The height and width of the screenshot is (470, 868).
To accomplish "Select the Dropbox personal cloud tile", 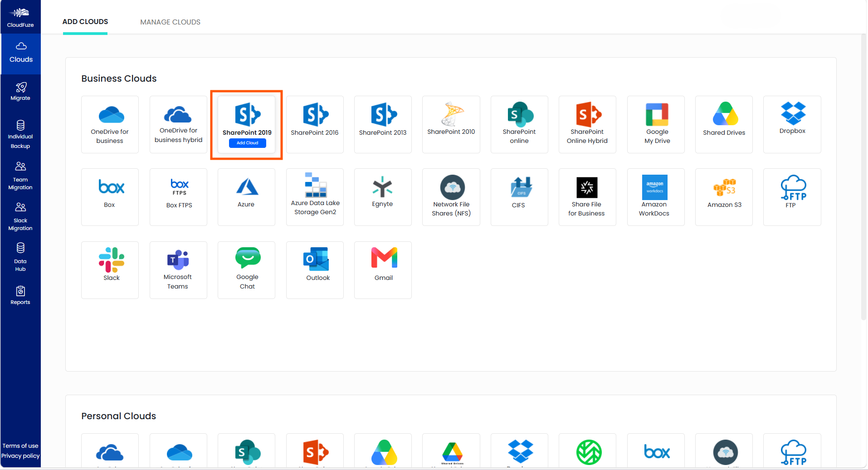I will pos(519,450).
